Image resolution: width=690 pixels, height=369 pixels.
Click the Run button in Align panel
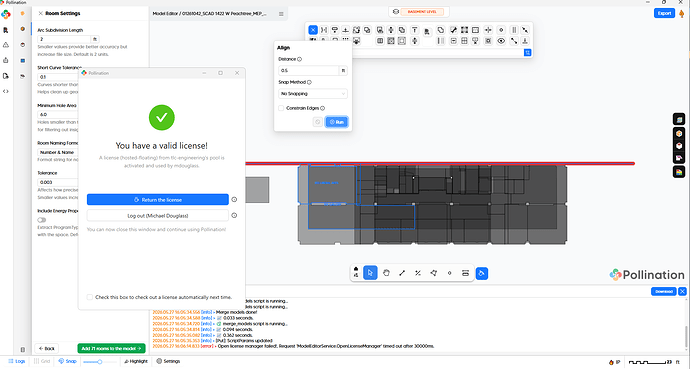[x=337, y=122]
